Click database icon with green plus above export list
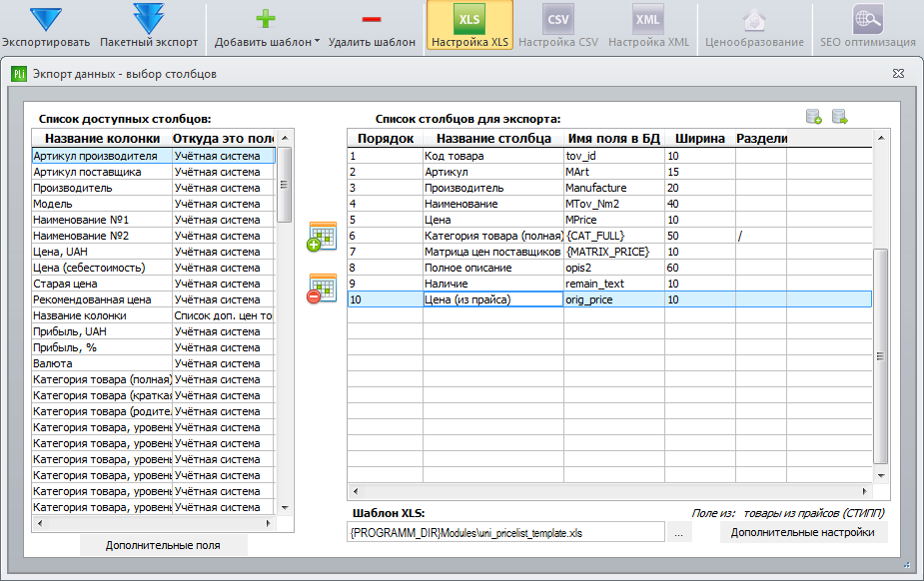 tap(814, 116)
